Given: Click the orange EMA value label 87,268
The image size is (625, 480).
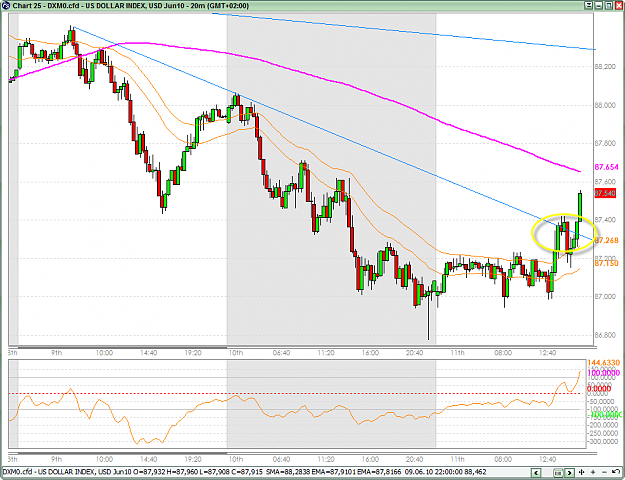Looking at the screenshot, I should pos(606,240).
